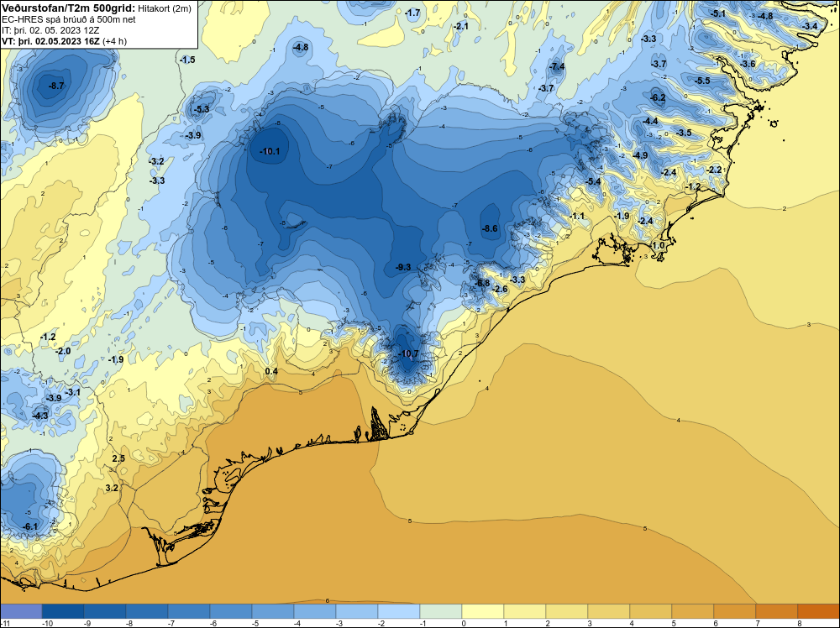Select the orange swatch between 5 and 6
840x628 pixels.
pos(693,611)
